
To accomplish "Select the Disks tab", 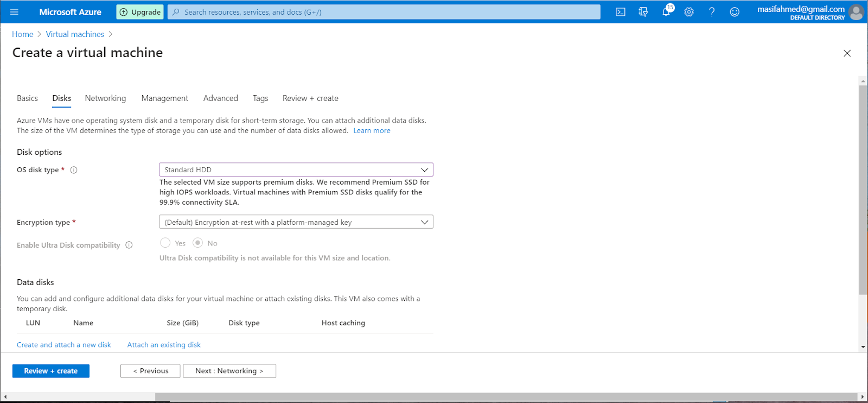I will [62, 98].
